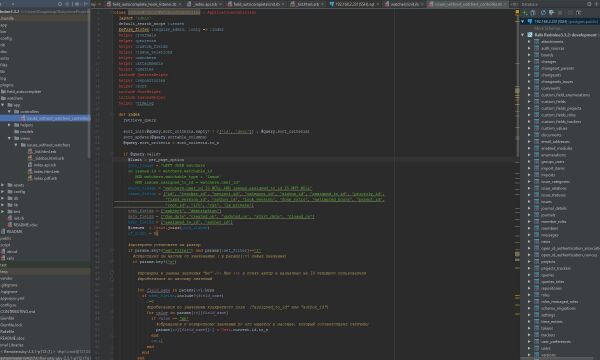Open README.rdoc in project tree

(25, 225)
